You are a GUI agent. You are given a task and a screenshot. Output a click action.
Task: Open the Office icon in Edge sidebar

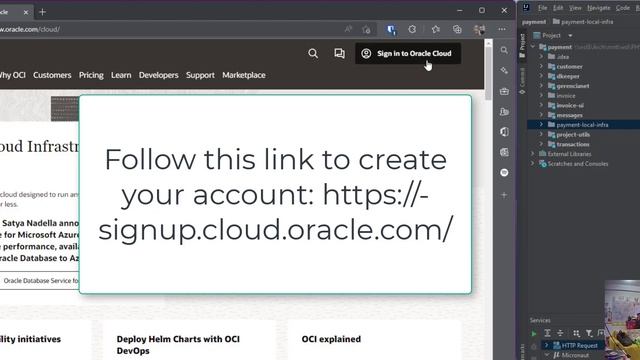[x=504, y=132]
